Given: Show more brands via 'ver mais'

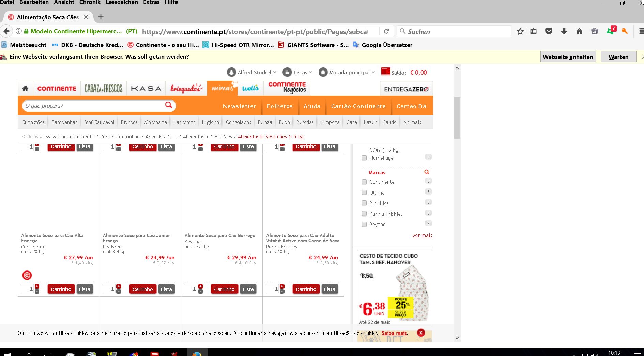Looking at the screenshot, I should click(x=422, y=235).
